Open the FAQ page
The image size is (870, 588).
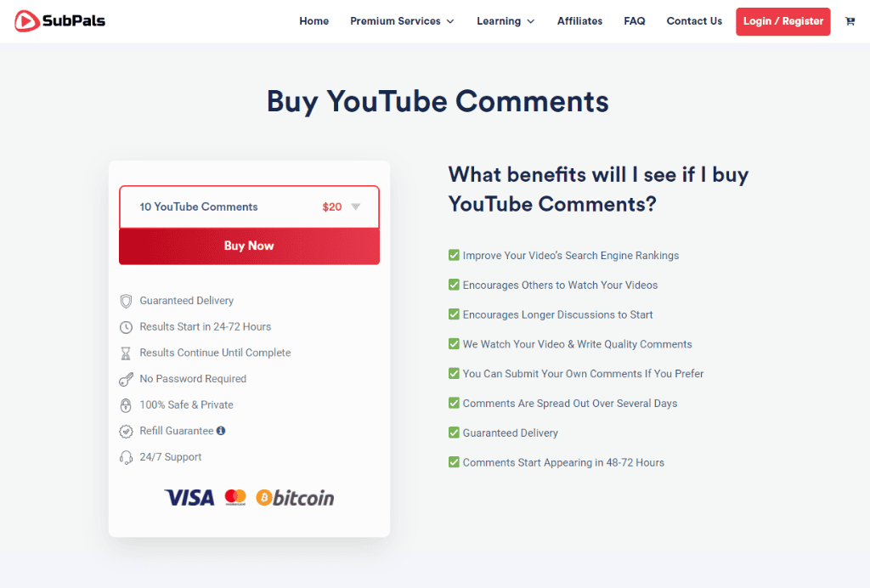(634, 21)
